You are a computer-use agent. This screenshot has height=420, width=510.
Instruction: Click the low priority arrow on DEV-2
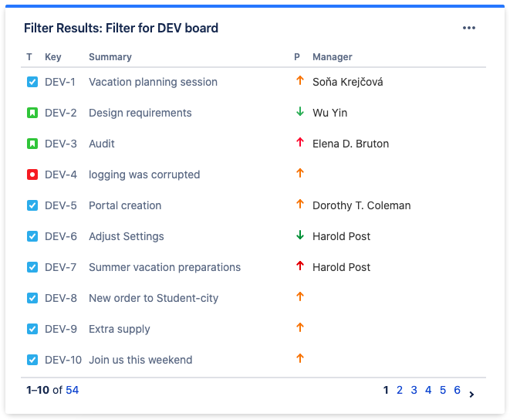(300, 112)
